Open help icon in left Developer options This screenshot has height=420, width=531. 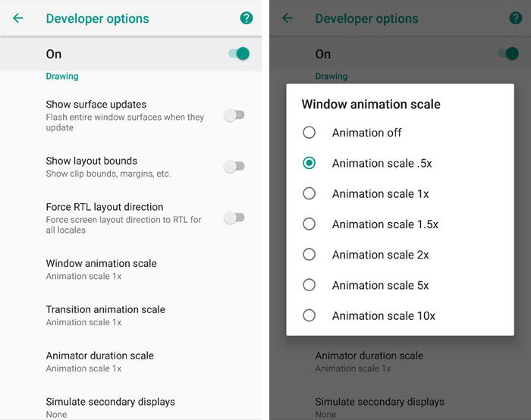(247, 18)
